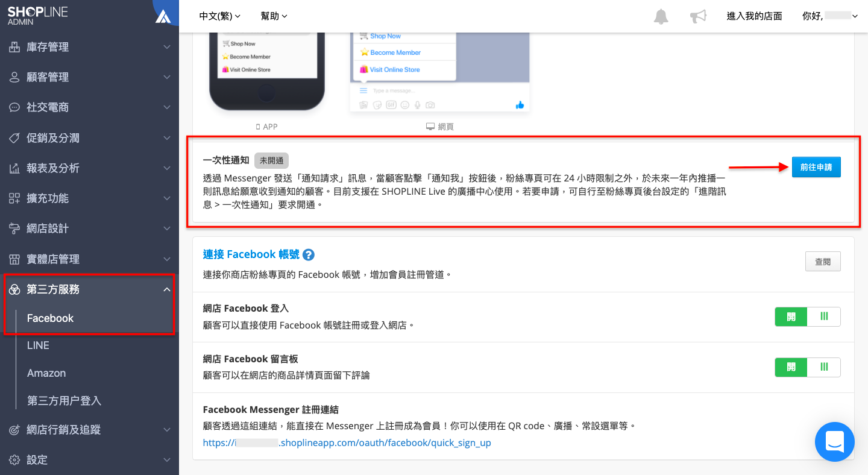Expand the 報表及分析 sidebar section

coord(167,168)
